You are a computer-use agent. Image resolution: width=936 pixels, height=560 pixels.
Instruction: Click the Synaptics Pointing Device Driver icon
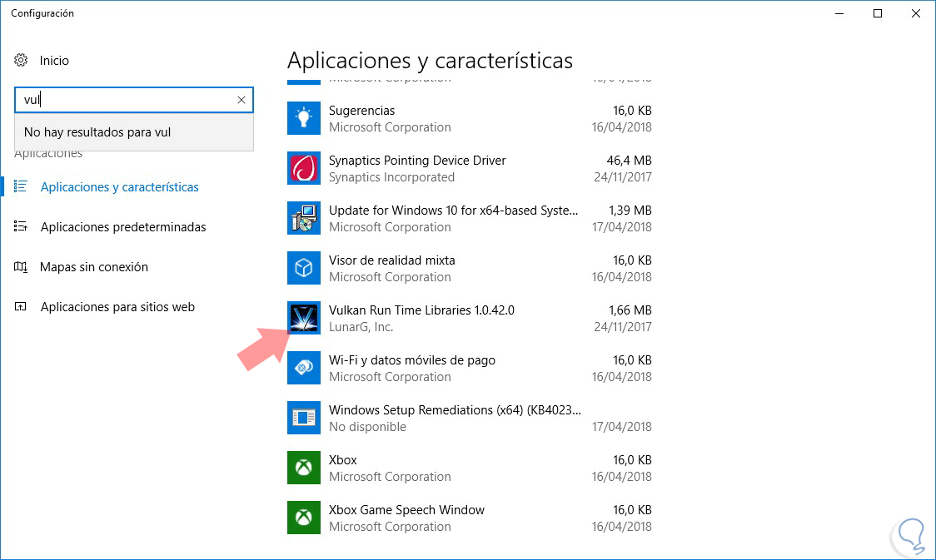click(304, 168)
